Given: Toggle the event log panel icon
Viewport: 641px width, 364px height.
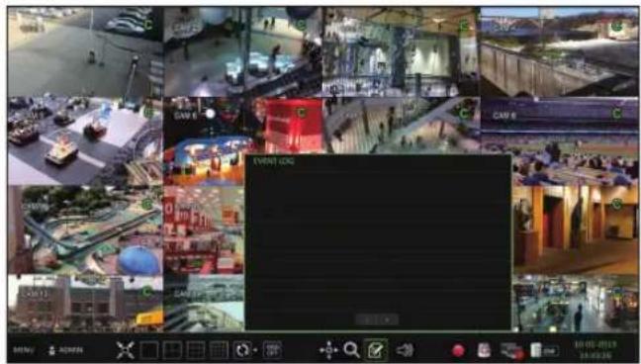Looking at the screenshot, I should (375, 350).
